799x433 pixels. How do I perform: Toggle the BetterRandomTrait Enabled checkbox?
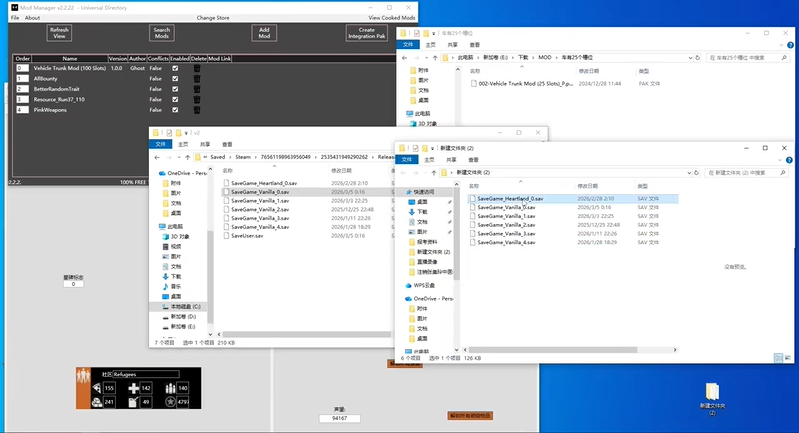click(x=175, y=89)
